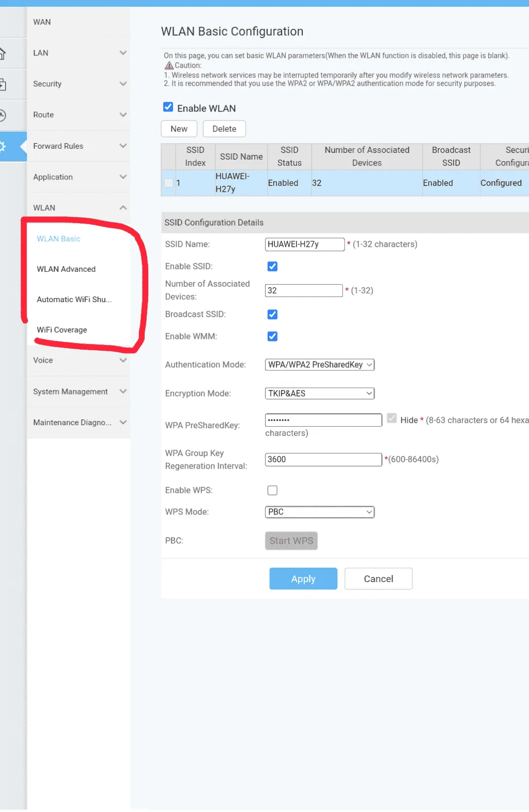Select the System Management menu label
The image size is (529, 812).
tap(70, 392)
